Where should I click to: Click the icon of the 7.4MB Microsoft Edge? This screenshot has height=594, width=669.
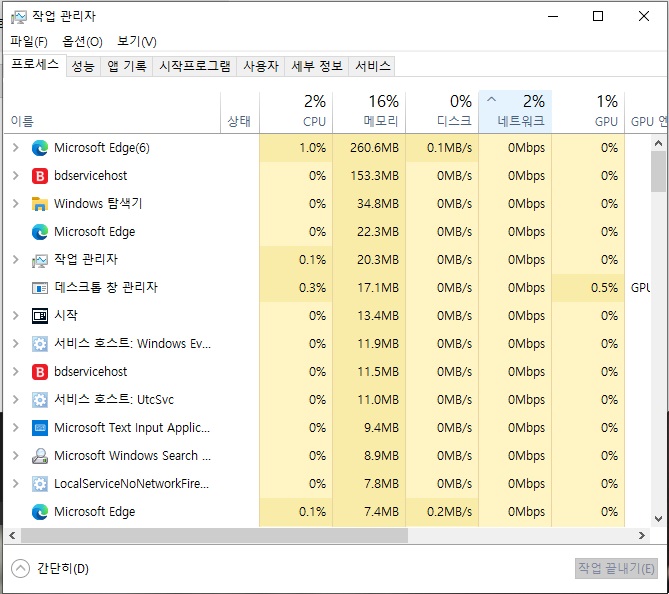pos(40,512)
